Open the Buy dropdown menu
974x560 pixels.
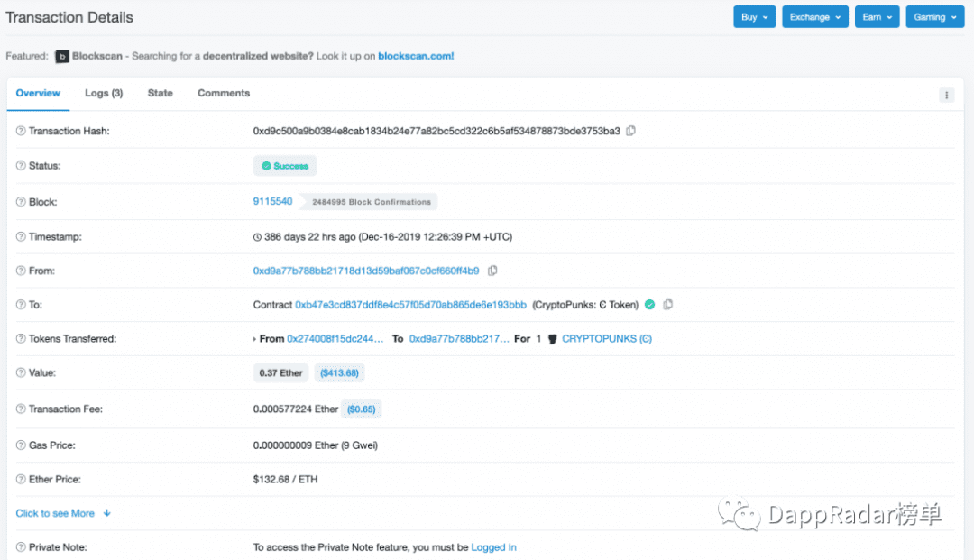coord(754,17)
